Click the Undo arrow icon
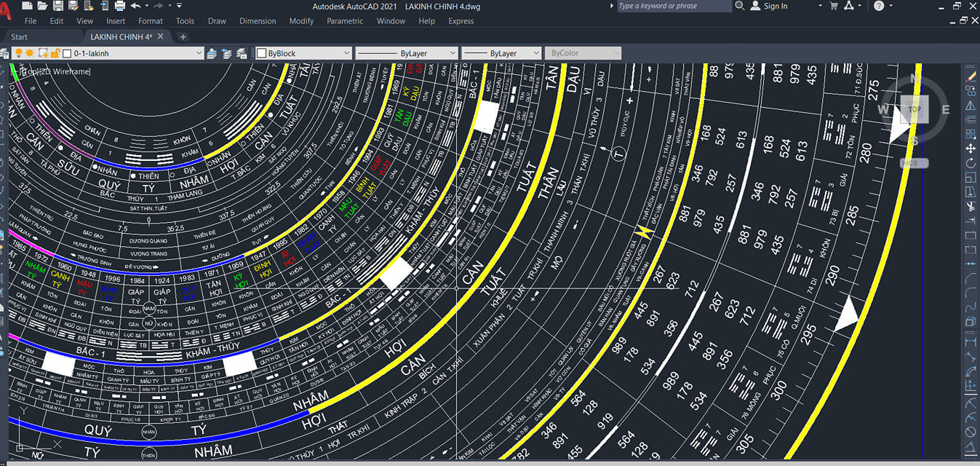 [x=136, y=6]
